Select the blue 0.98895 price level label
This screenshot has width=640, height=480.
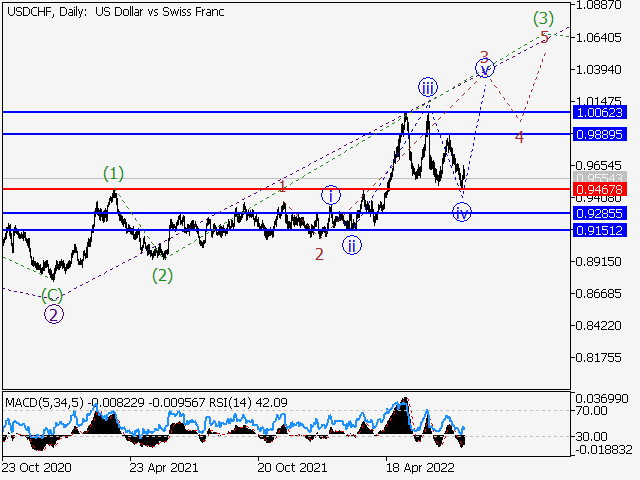[x=600, y=134]
